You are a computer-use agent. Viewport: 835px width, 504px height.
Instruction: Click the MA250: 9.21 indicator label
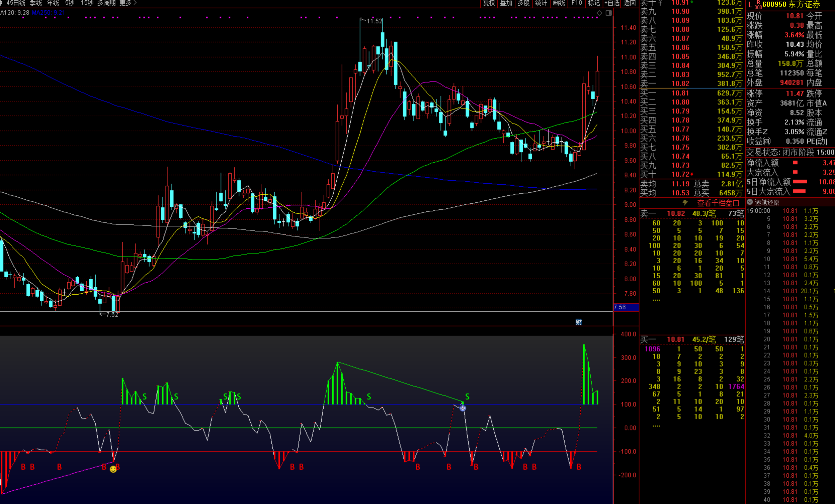[x=49, y=12]
